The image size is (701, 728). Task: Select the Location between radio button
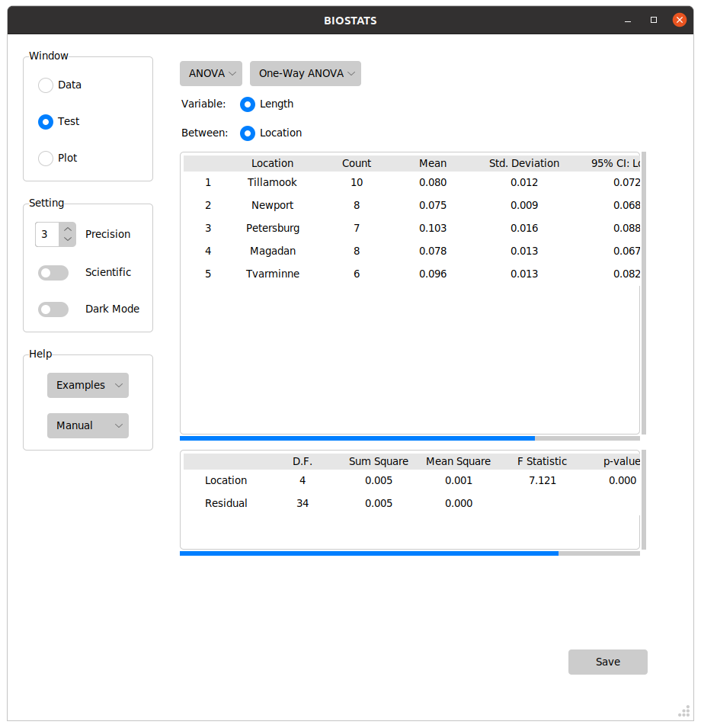pyautogui.click(x=248, y=133)
